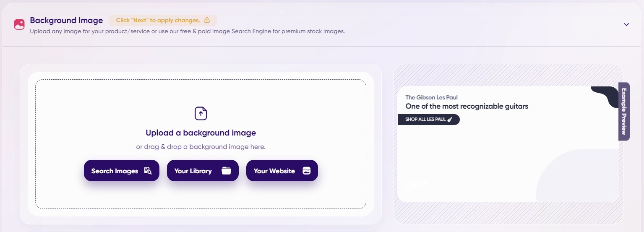Click the warning triangle icon

click(x=207, y=20)
